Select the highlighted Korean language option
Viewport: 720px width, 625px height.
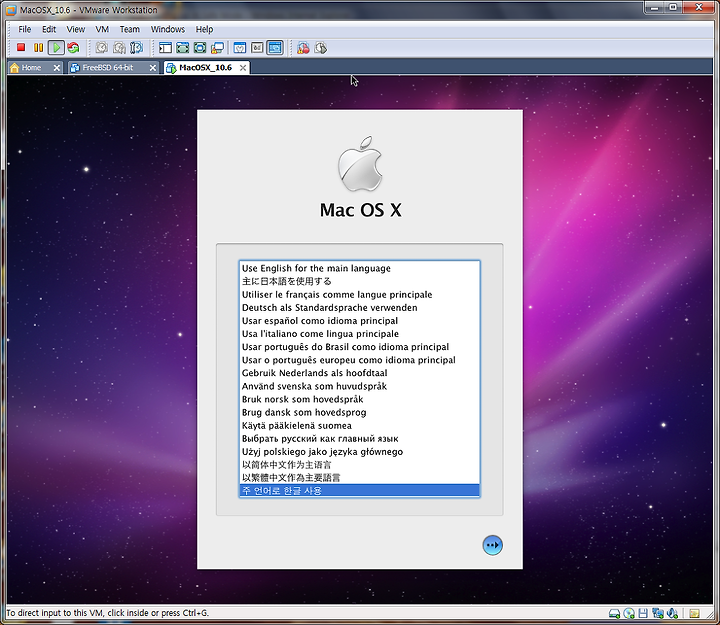[360, 490]
